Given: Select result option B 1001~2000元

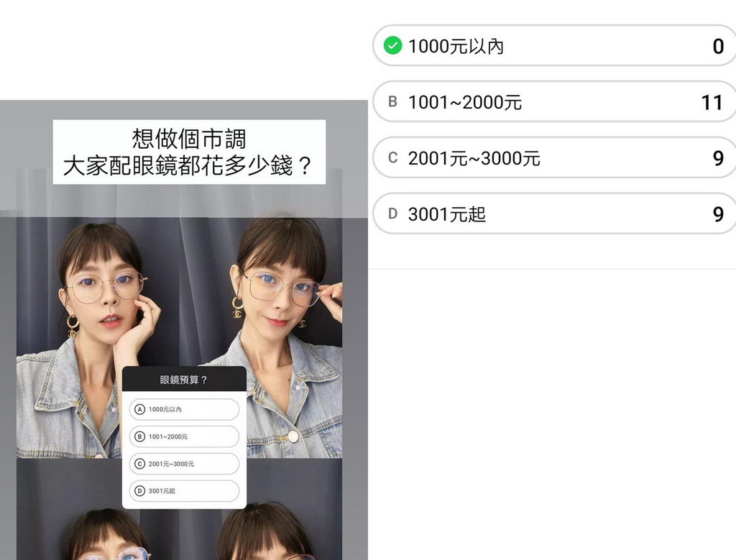Looking at the screenshot, I should [x=554, y=101].
